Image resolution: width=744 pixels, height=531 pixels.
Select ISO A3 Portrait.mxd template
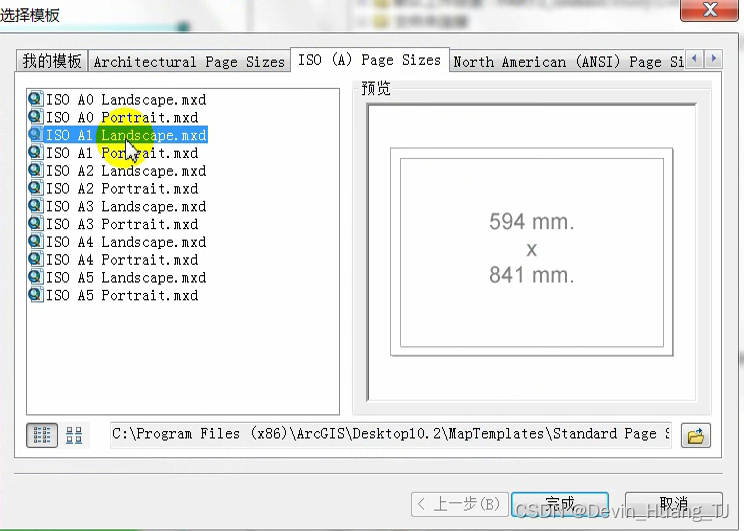113,224
